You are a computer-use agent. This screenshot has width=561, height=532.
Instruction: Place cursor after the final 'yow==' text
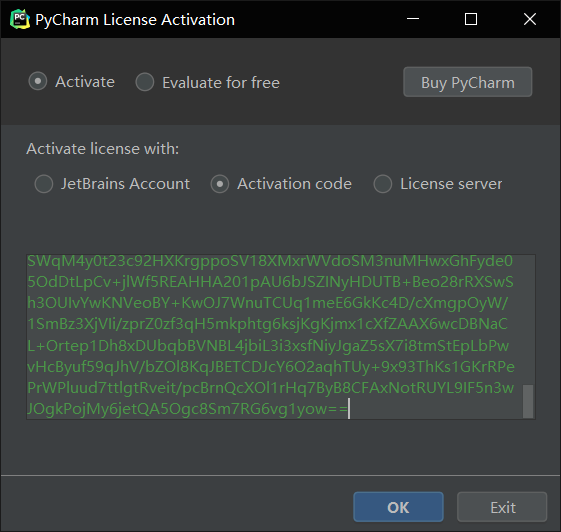click(350, 409)
